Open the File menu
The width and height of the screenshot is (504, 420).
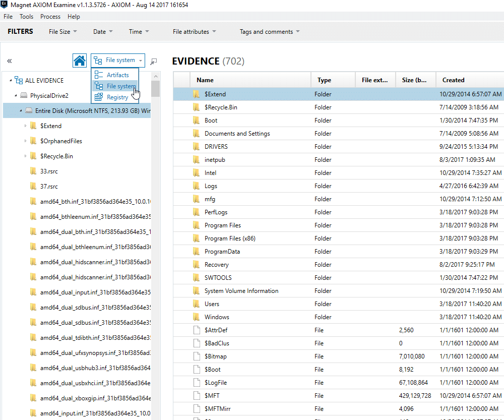[x=8, y=17]
